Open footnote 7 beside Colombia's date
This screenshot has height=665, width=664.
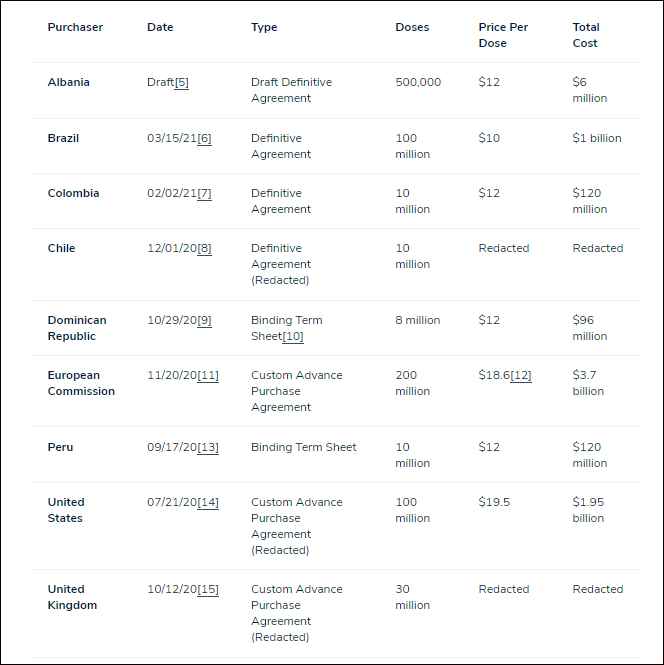click(x=204, y=194)
